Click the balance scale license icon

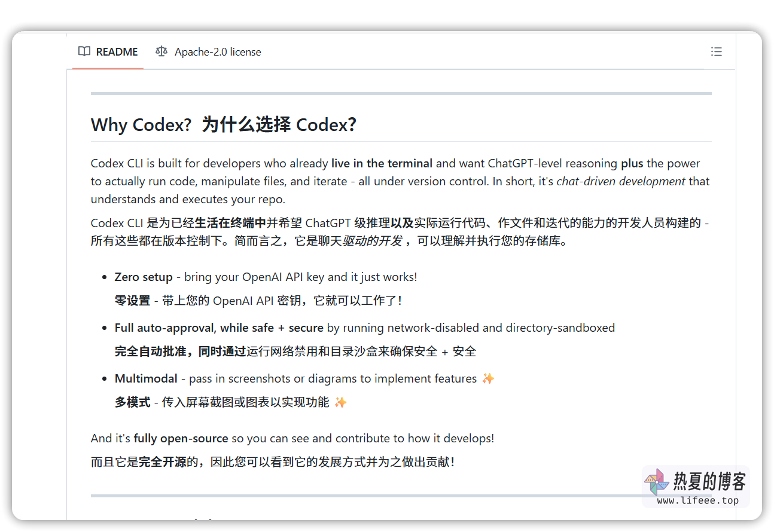(x=161, y=51)
